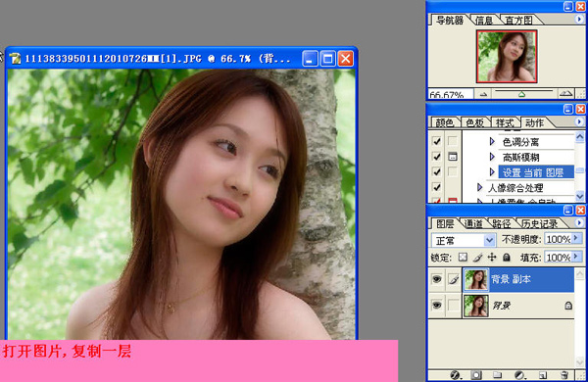
Task: Expand the 人像综合处理 action set
Action: click(479, 187)
